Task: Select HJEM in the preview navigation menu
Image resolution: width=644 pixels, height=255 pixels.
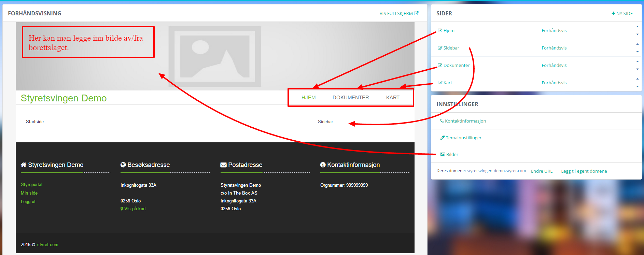Action: coord(308,98)
